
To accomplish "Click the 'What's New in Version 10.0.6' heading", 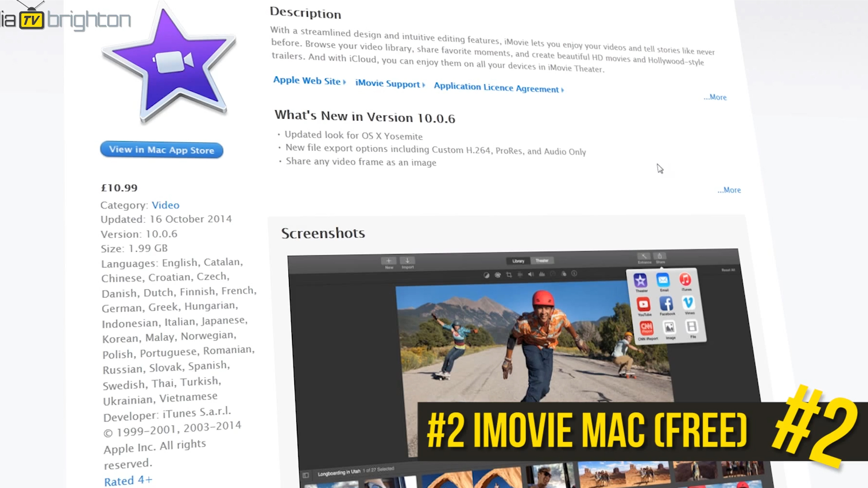I will click(365, 117).
